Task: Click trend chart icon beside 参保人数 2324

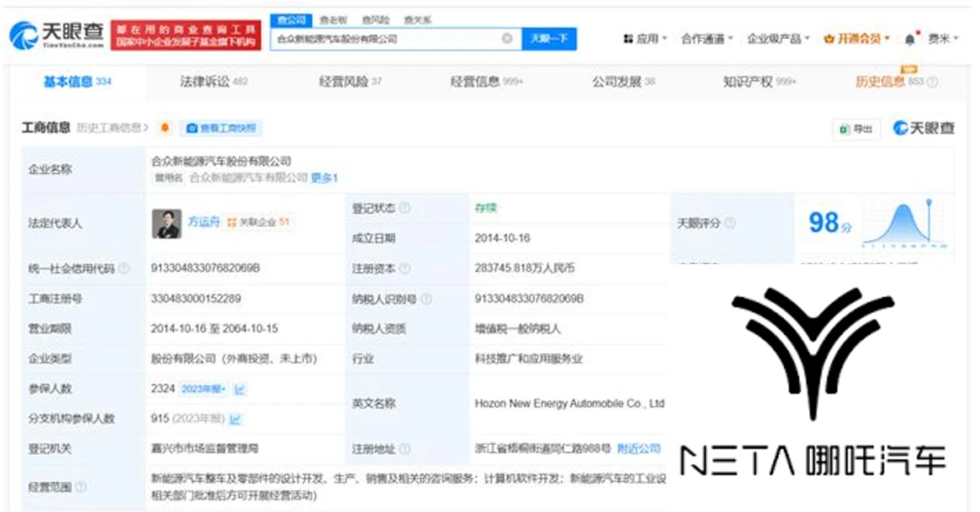Action: point(240,389)
